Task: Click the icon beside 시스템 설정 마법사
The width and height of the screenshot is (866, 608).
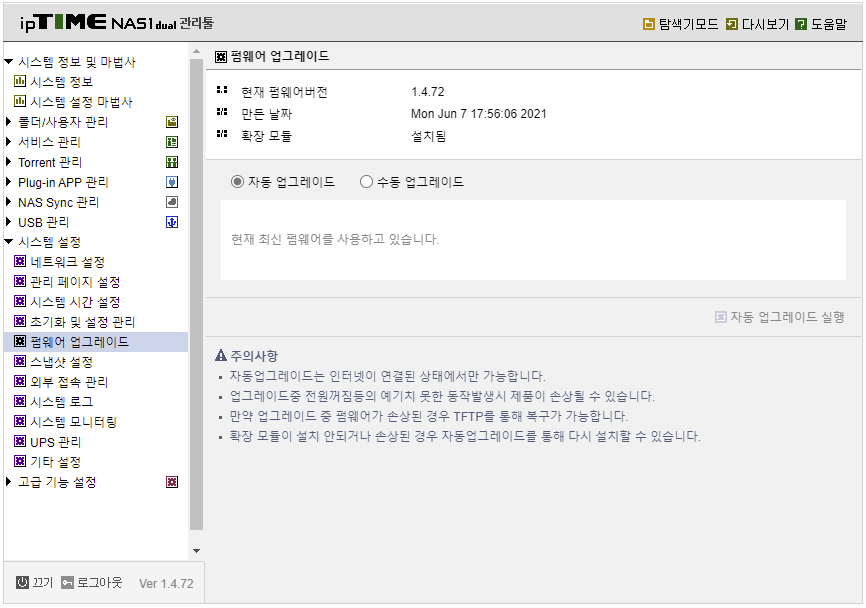Action: pyautogui.click(x=20, y=102)
